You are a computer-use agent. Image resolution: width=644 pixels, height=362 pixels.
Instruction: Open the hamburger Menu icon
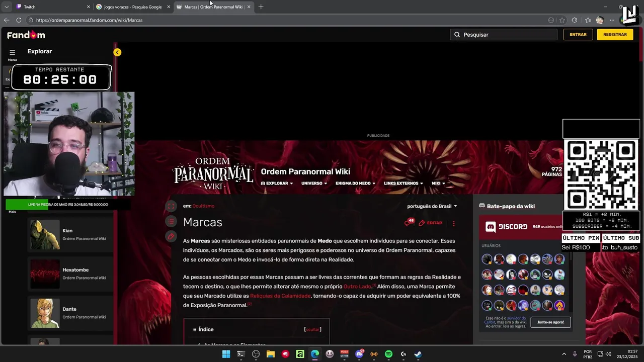(x=12, y=52)
